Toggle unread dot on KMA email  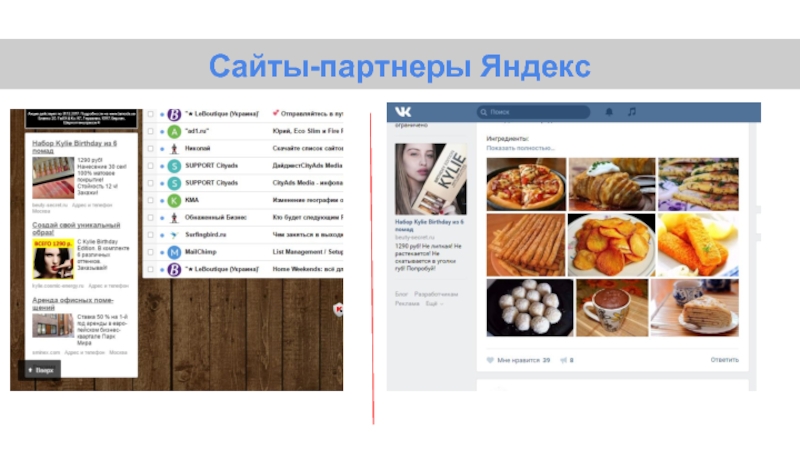pyautogui.click(x=162, y=201)
